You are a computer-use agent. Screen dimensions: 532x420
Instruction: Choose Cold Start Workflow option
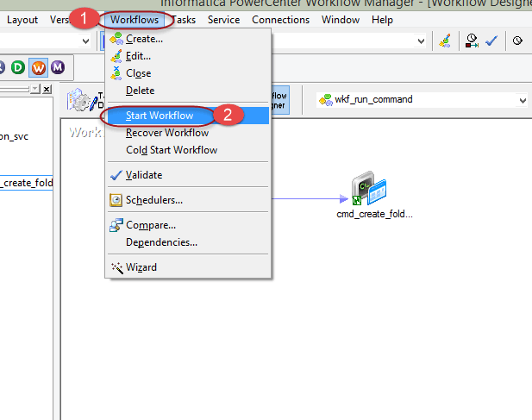coord(172,150)
